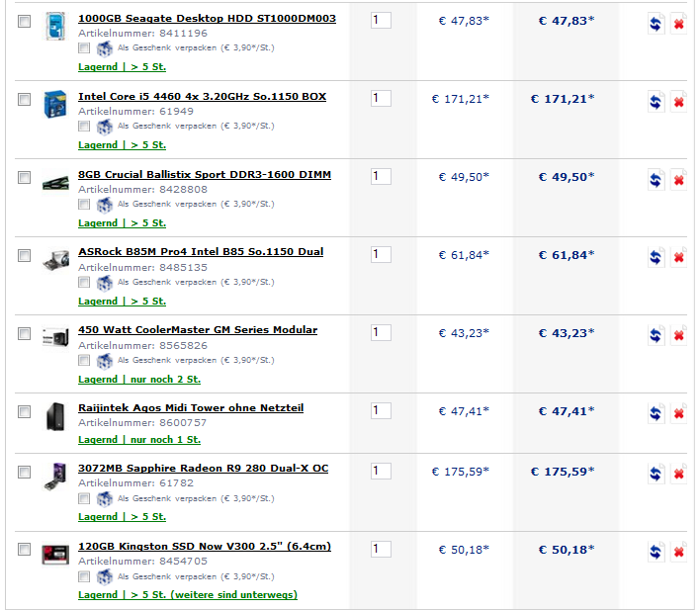Screen dimensions: 700x610
Task: Refresh icon for Sapphire Radeon R9 280
Action: click(656, 475)
